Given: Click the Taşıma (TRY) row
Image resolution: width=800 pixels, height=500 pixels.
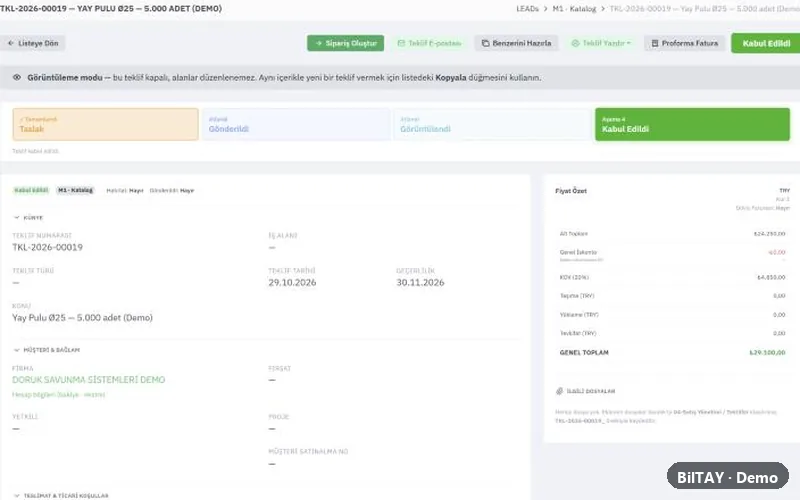Looking at the screenshot, I should click(x=672, y=296).
